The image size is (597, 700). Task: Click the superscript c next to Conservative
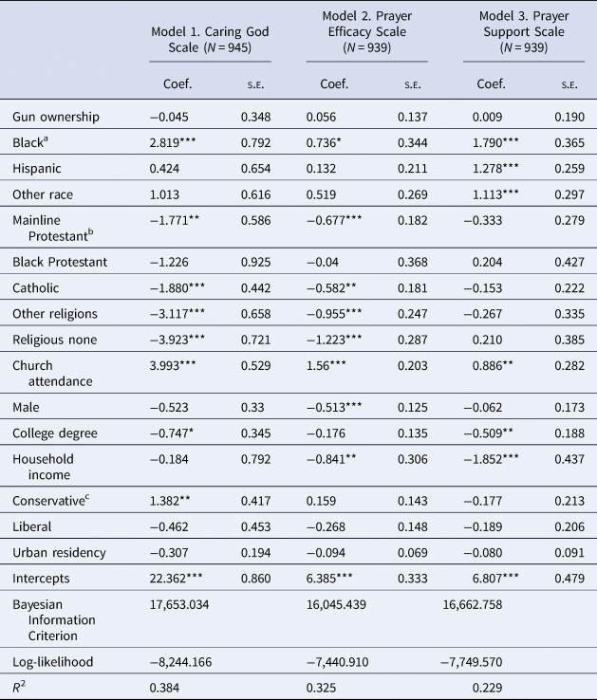click(86, 495)
